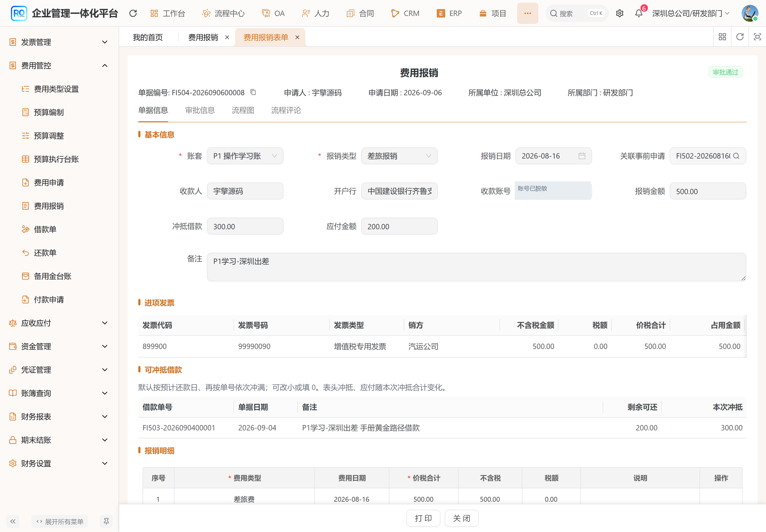Open CRM module
The image size is (766, 532).
[405, 13]
